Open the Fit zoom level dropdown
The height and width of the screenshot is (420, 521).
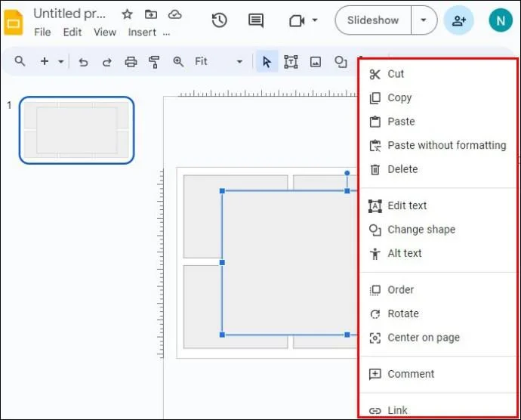pos(219,61)
